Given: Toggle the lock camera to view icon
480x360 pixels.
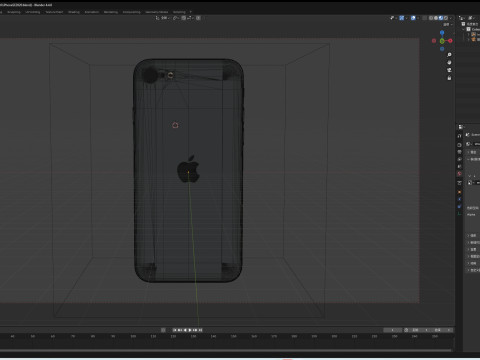Looking at the screenshot, I should (x=449, y=78).
